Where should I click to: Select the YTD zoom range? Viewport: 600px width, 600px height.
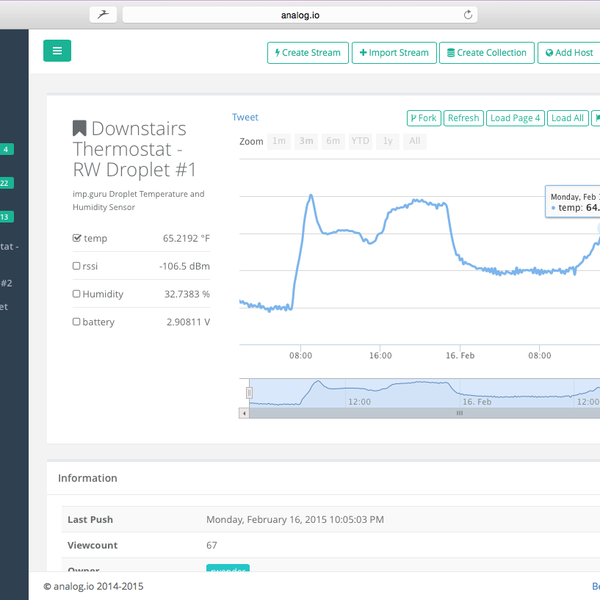[x=359, y=142]
